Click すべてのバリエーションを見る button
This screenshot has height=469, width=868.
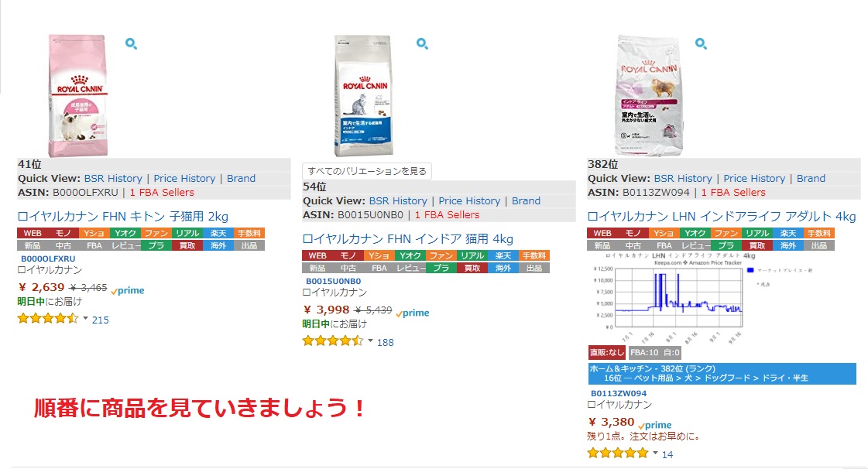(x=367, y=172)
